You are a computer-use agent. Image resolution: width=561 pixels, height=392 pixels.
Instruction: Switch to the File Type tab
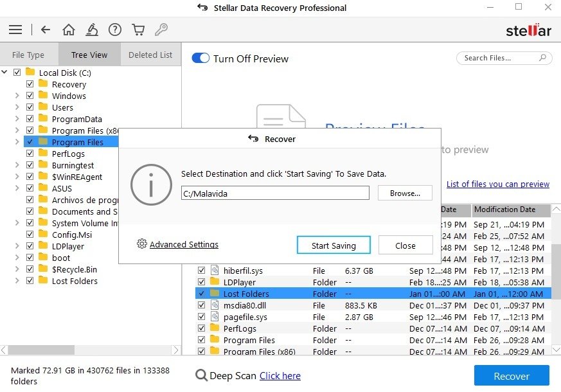[x=29, y=55]
